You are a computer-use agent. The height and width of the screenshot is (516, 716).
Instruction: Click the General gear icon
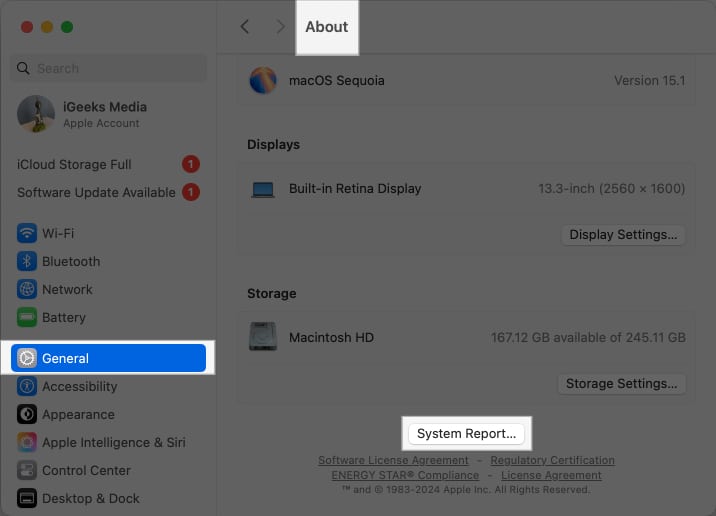coord(27,358)
